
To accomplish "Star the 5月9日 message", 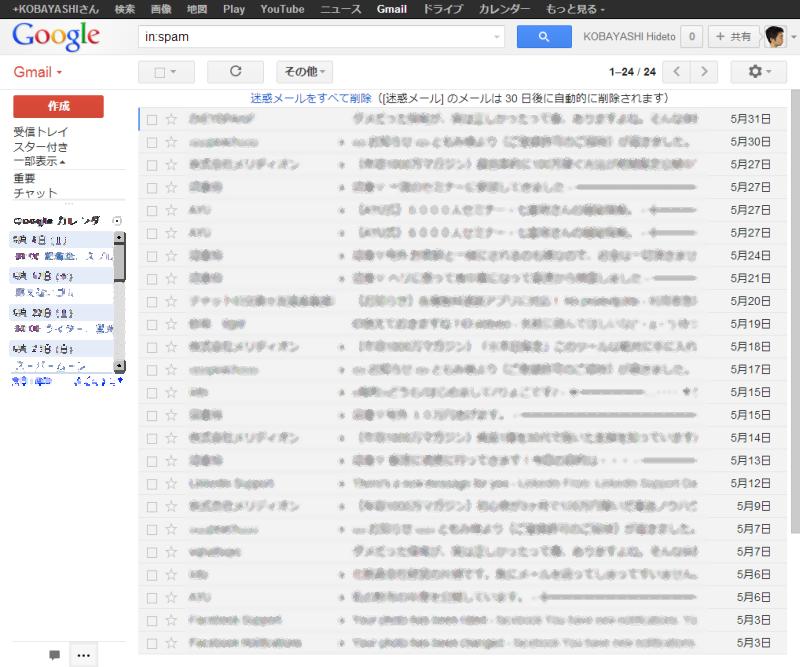I will 171,506.
